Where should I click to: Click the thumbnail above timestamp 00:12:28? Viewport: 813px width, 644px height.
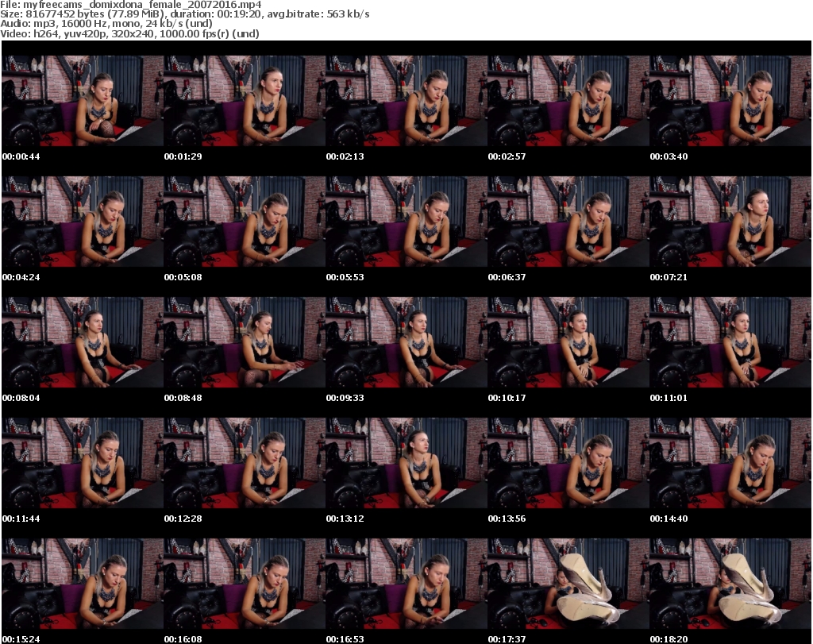pyautogui.click(x=245, y=464)
